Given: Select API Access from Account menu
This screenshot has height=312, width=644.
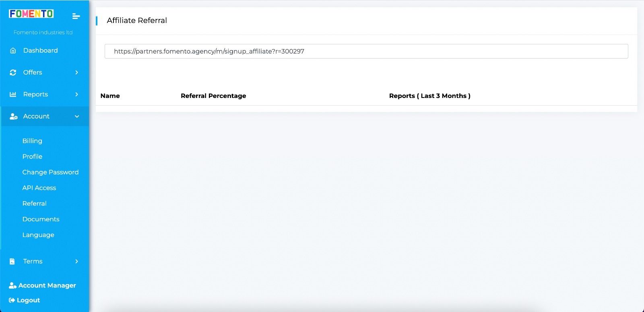Looking at the screenshot, I should coord(39,188).
